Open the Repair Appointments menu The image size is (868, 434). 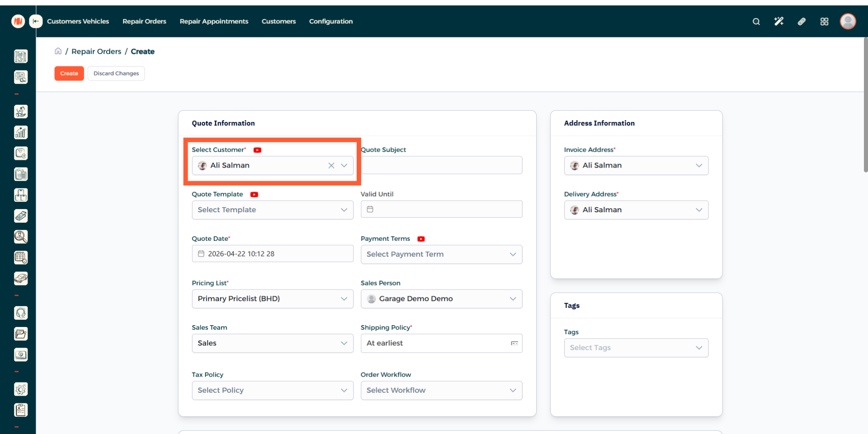214,21
